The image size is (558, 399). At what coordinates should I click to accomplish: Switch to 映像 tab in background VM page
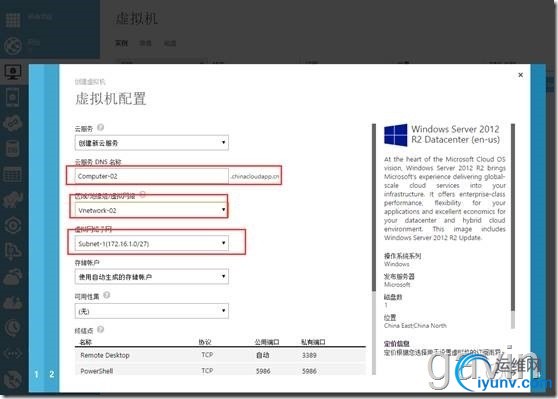pos(146,43)
